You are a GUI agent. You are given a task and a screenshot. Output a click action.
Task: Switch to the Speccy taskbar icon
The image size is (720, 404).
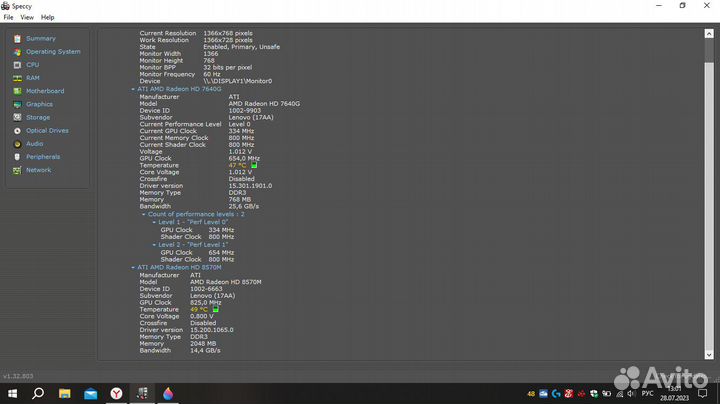click(142, 393)
